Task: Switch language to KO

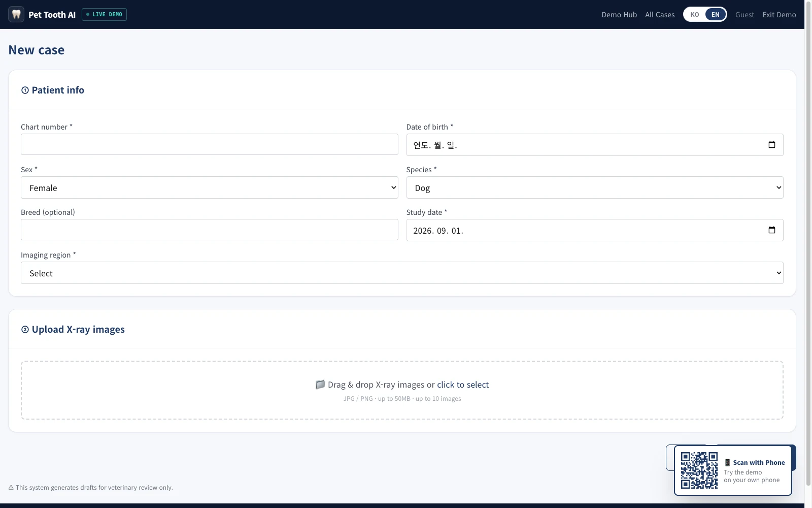Action: (x=694, y=14)
